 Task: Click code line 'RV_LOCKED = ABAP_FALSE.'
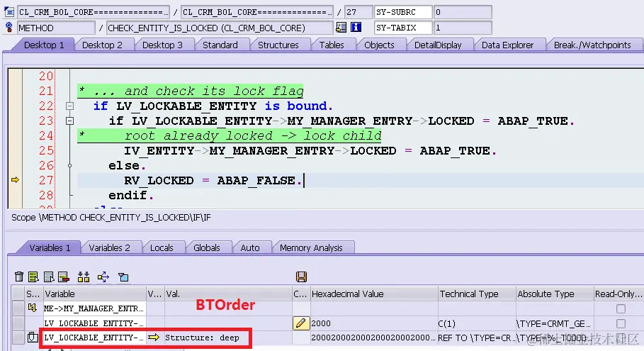[x=213, y=180]
